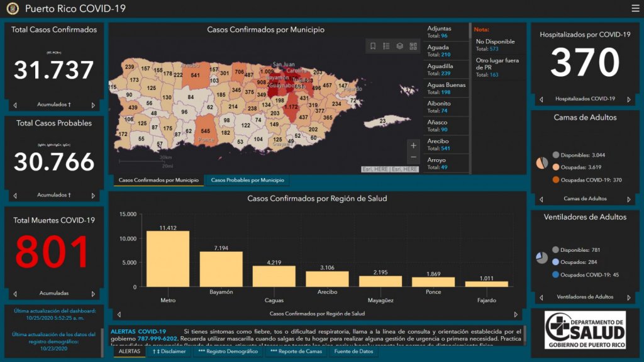Open the hamburger menu in top right corner

click(635, 8)
